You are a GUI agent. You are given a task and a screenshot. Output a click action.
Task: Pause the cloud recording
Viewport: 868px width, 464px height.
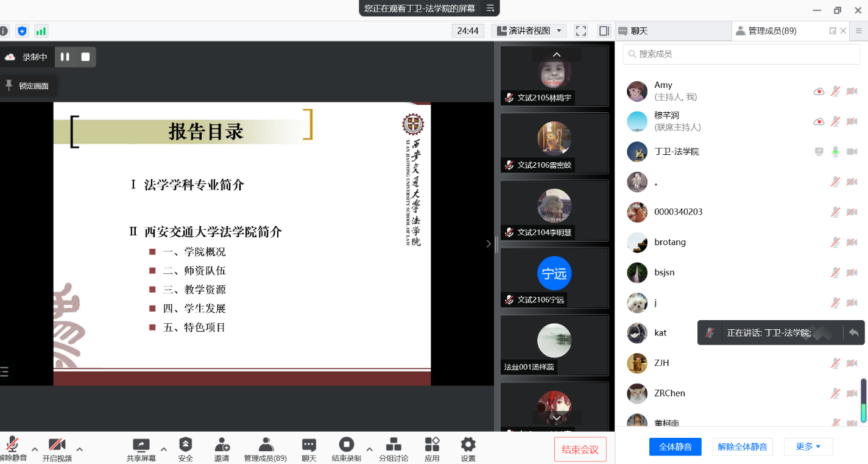pos(65,57)
